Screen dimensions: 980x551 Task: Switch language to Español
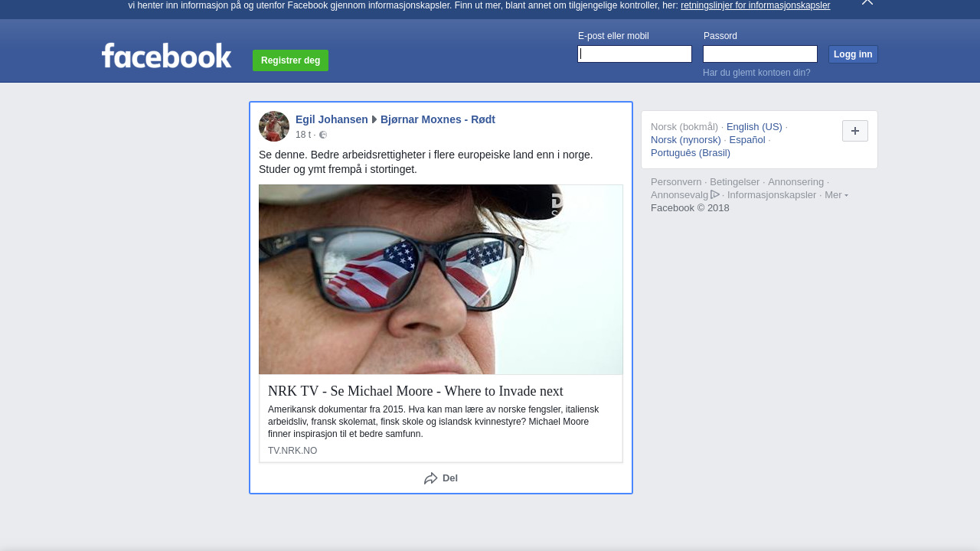[x=747, y=140]
